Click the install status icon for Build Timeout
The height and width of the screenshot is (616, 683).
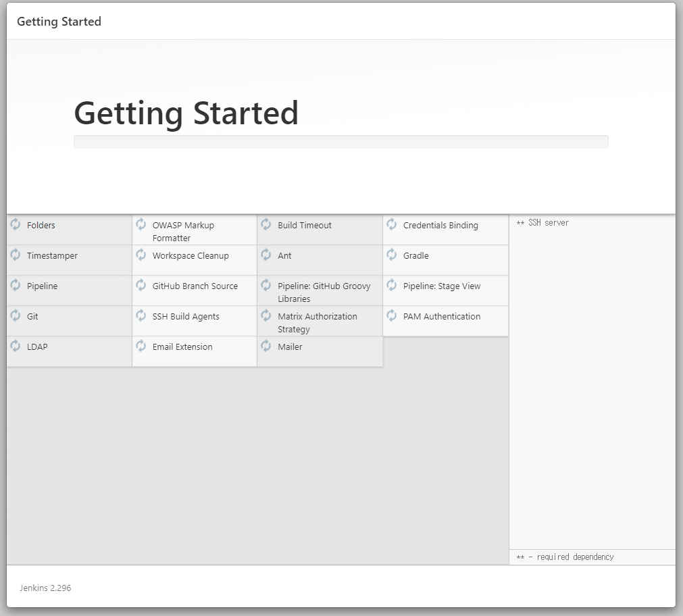266,224
